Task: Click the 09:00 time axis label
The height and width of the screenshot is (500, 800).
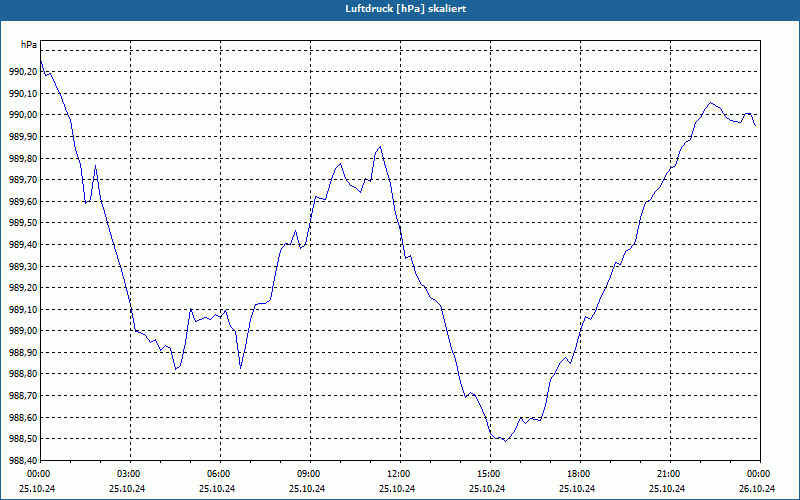Action: click(x=310, y=474)
